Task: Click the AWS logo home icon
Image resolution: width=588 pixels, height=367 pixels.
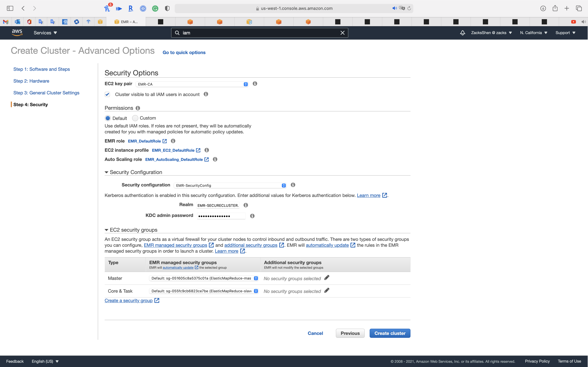Action: [x=17, y=33]
